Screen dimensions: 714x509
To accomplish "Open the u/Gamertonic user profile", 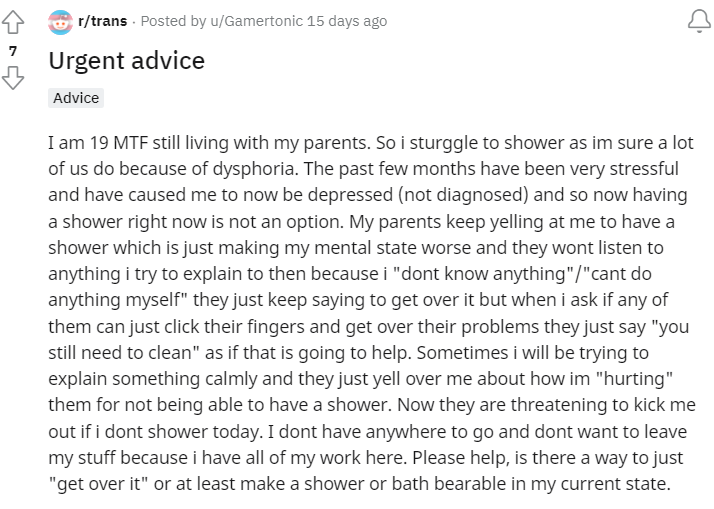I will pos(256,21).
